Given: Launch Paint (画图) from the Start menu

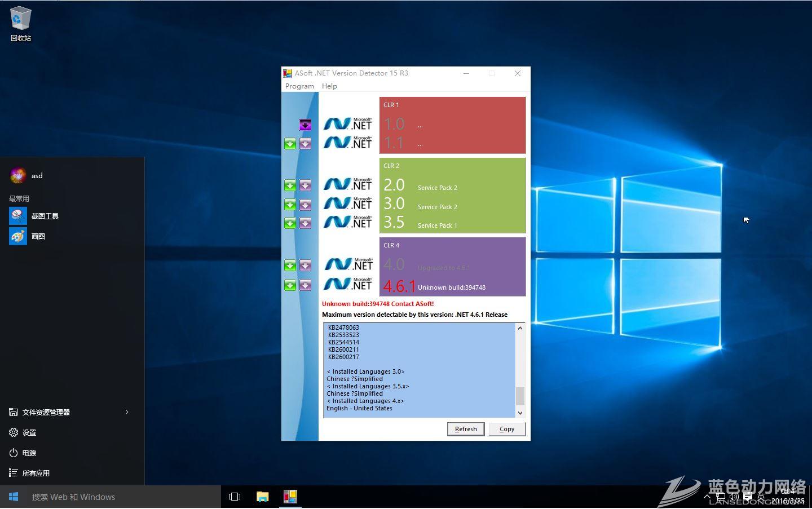Looking at the screenshot, I should point(38,236).
